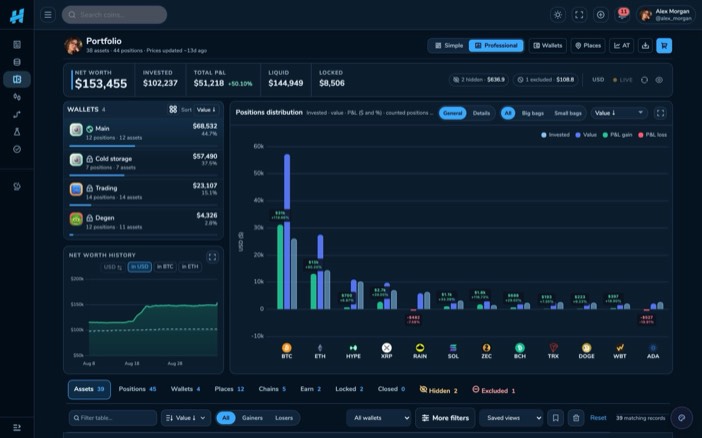This screenshot has width=702, height=438.
Task: Open the More filters panel
Action: tap(445, 418)
